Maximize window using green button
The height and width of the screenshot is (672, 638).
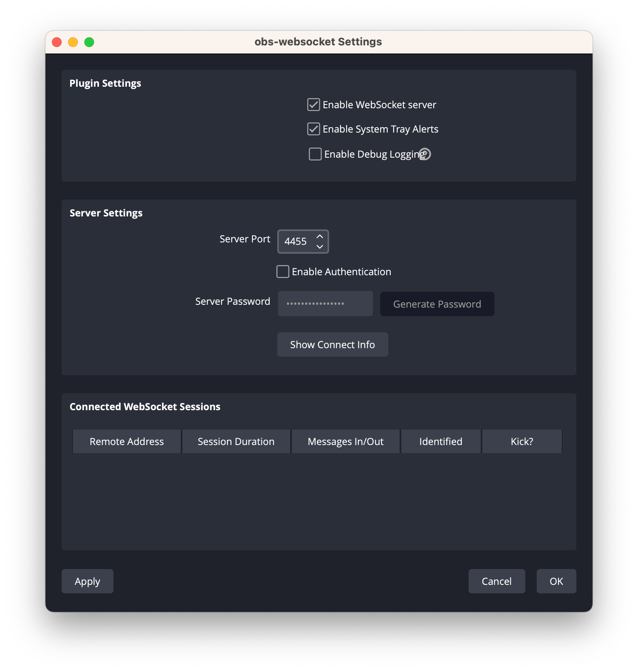pos(89,42)
